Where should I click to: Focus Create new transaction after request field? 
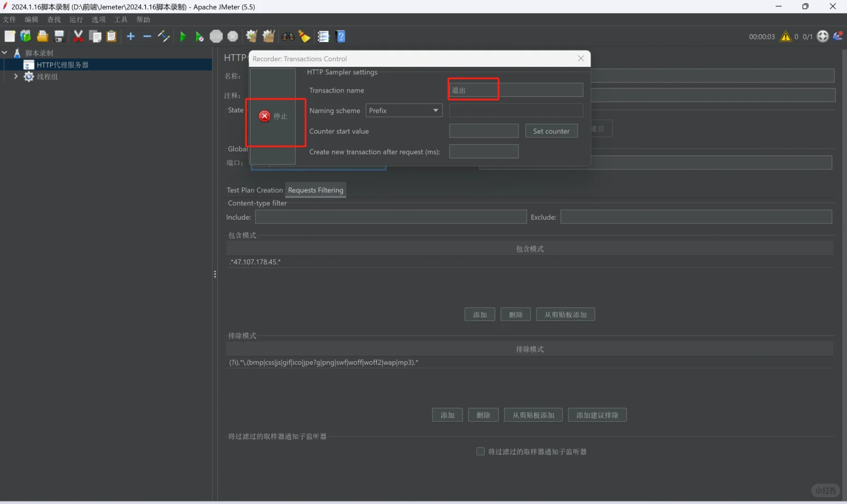484,152
